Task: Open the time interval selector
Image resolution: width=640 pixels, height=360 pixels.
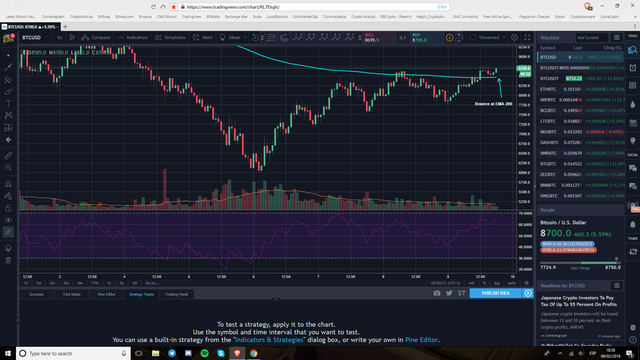Action: 60,38
